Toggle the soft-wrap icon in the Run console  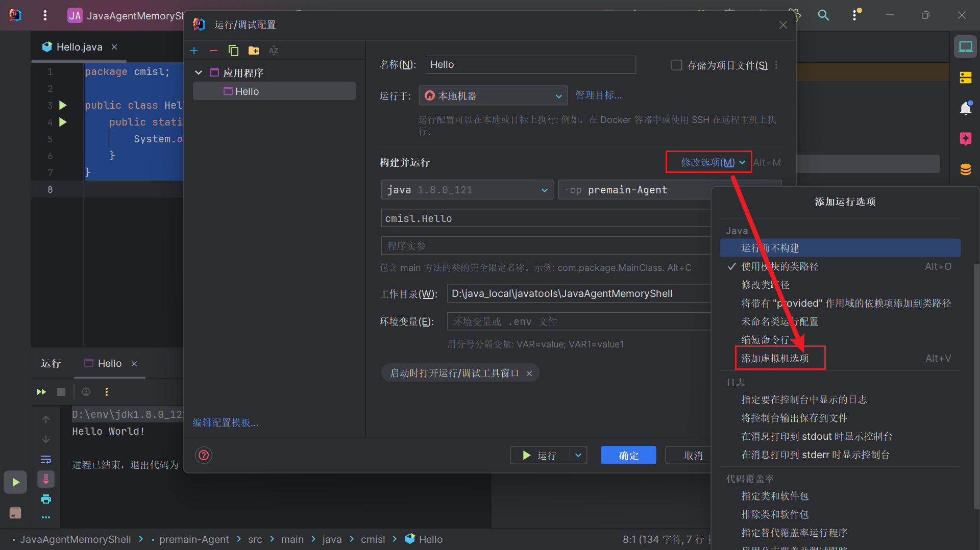pos(46,459)
